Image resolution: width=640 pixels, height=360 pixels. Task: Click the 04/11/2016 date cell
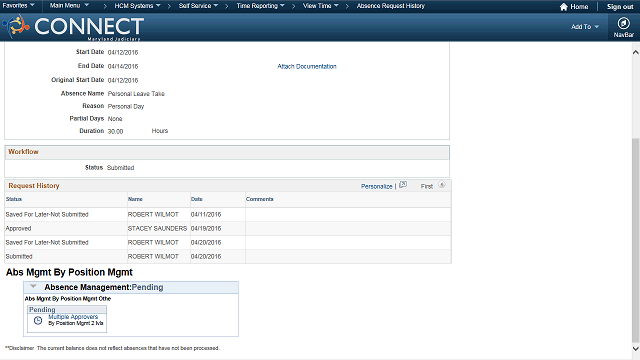[206, 215]
